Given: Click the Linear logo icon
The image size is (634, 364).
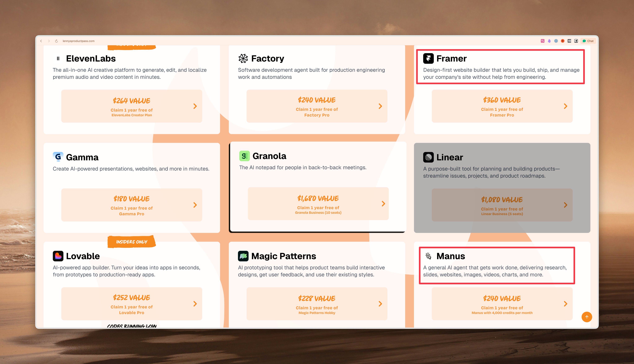Looking at the screenshot, I should coord(428,157).
